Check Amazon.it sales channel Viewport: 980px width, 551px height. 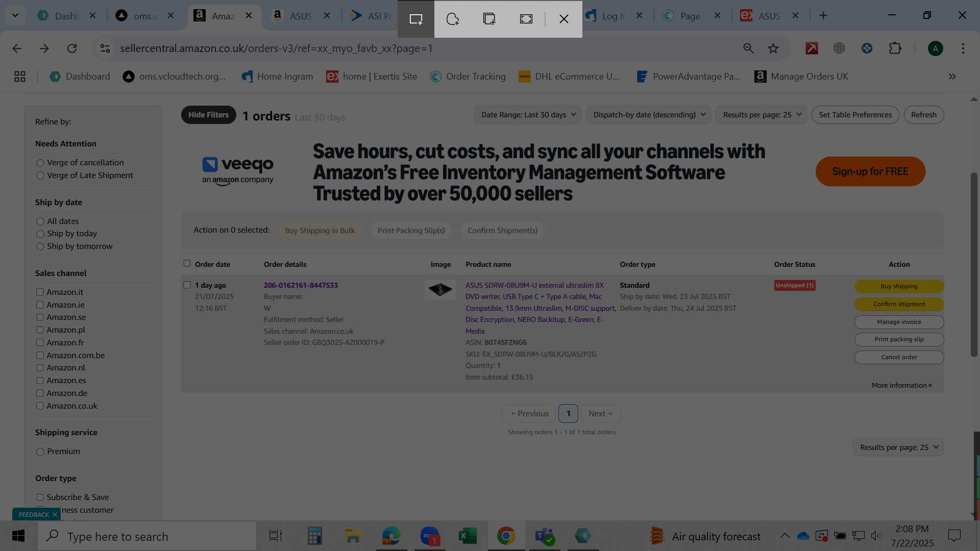40,292
